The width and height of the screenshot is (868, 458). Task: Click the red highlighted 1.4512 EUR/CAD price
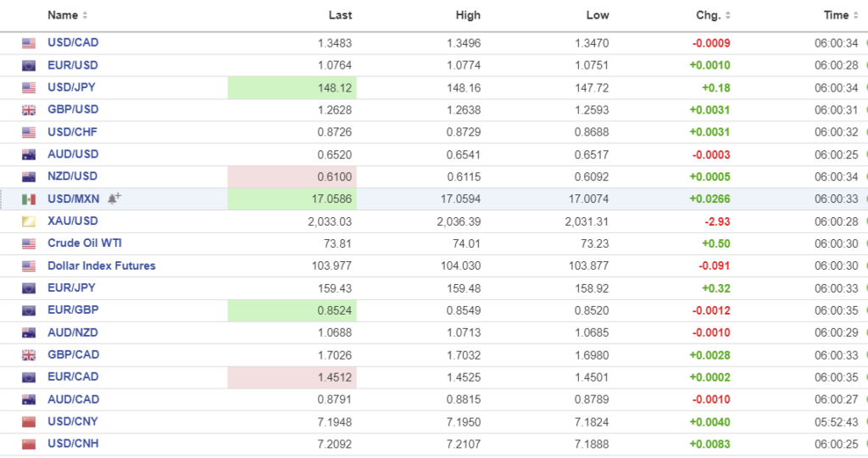tap(335, 377)
